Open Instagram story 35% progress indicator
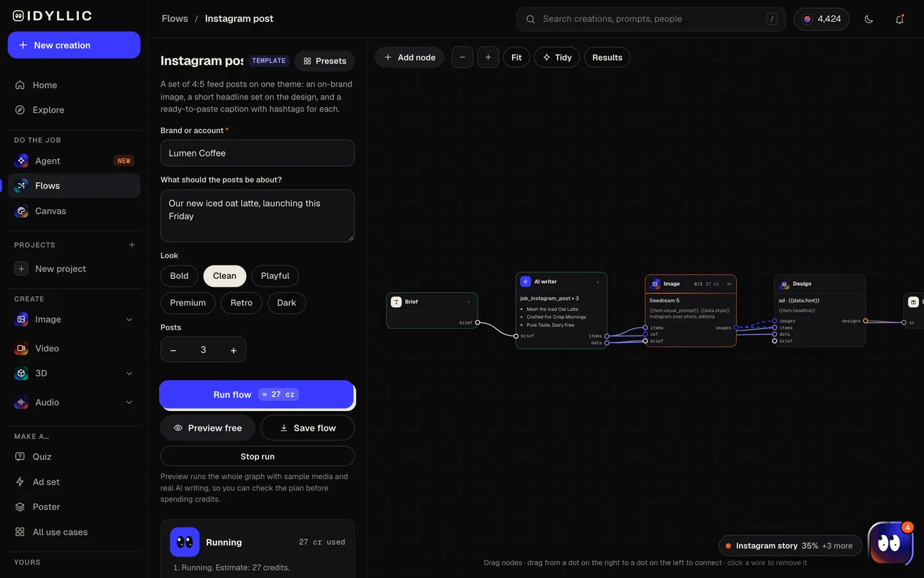This screenshot has width=924, height=578. [790, 546]
